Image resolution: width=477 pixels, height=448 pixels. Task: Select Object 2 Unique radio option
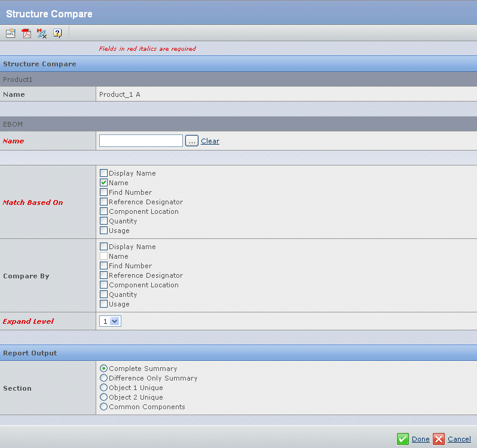[104, 397]
